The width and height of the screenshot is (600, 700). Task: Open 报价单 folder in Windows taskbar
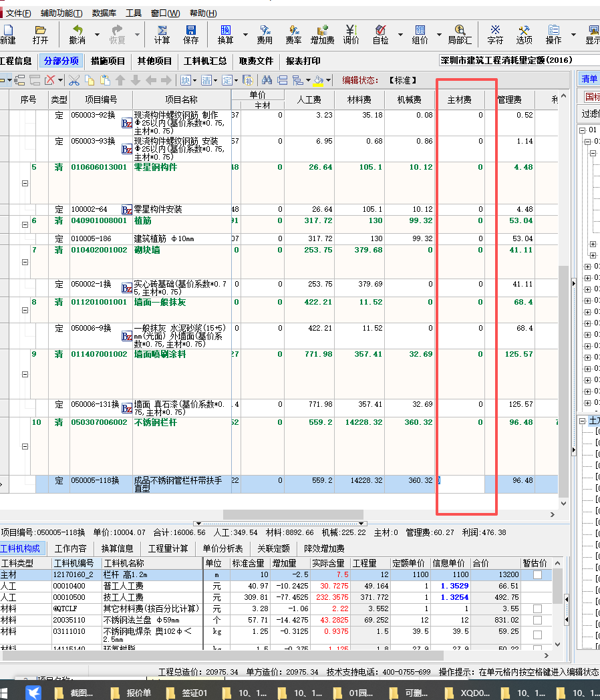[132, 693]
